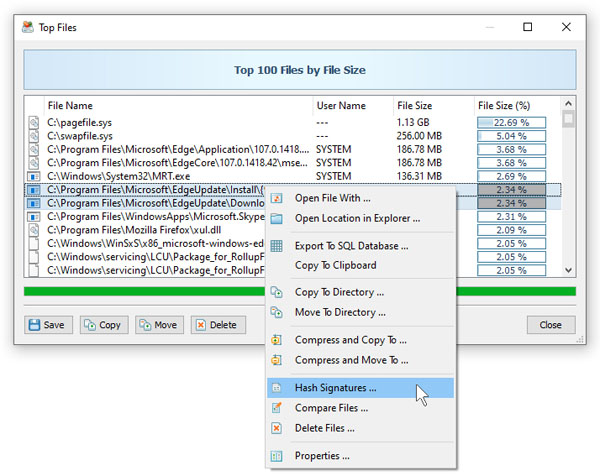Click the Top Files app icon in title bar

28,27
